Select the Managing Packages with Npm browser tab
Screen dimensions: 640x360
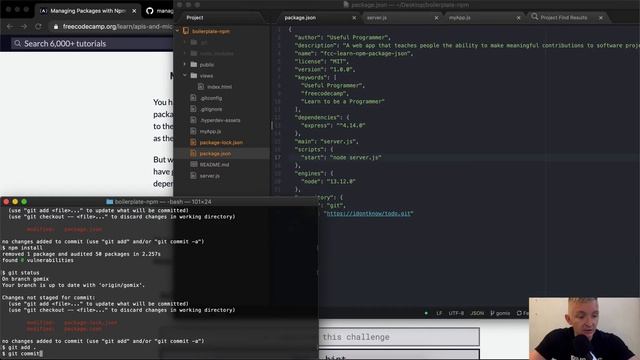pos(88,11)
